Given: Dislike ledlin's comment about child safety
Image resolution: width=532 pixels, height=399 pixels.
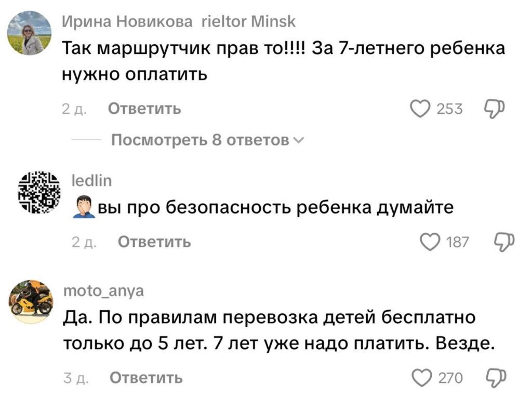Looking at the screenshot, I should click(x=503, y=242).
